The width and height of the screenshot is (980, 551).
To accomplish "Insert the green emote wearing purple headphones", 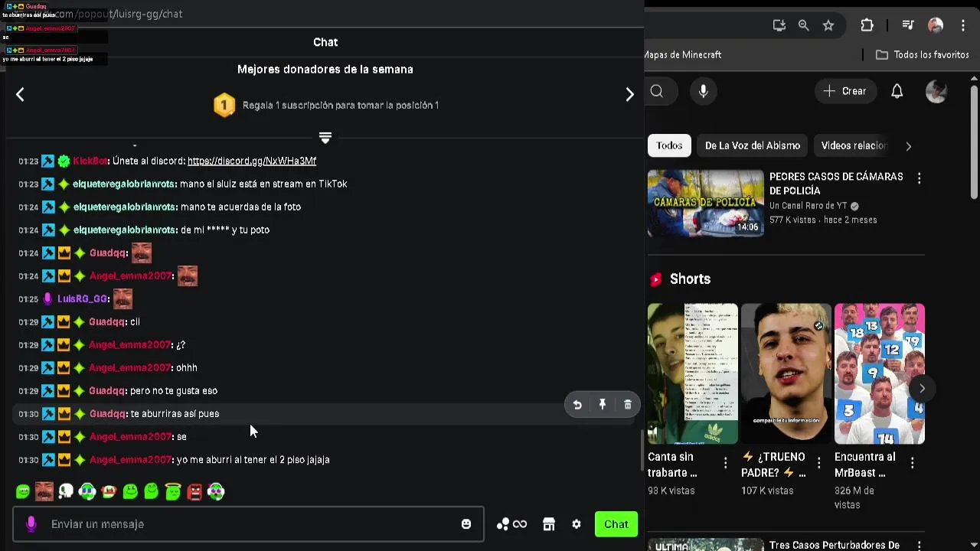I will (87, 491).
